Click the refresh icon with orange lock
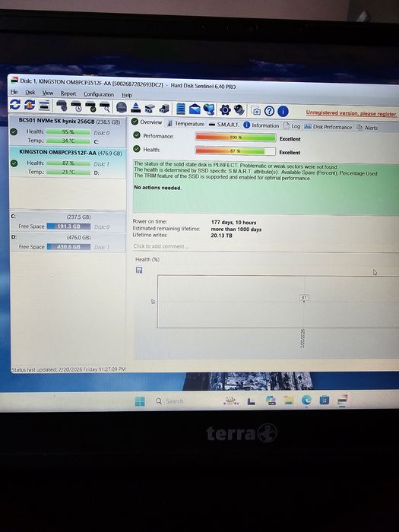 pos(30,105)
